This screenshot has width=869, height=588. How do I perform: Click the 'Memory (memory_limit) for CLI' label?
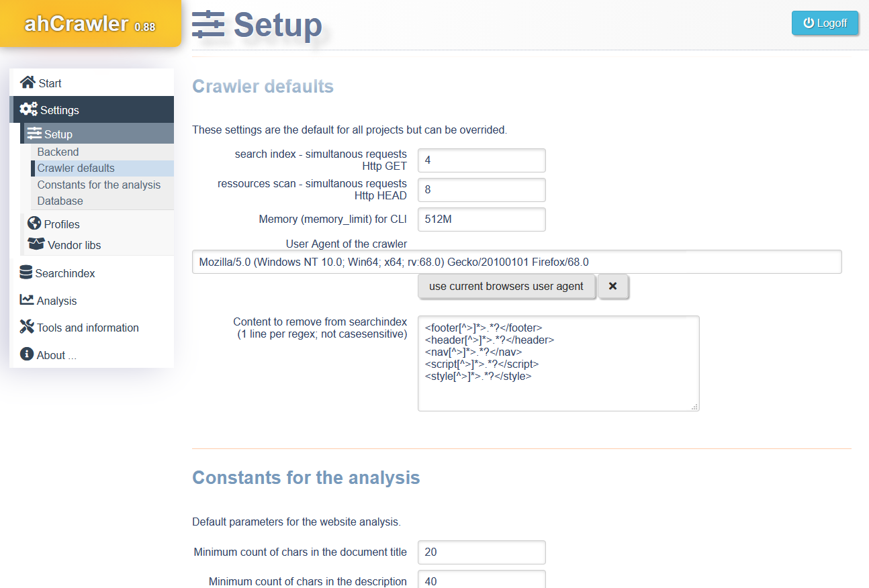tap(333, 219)
